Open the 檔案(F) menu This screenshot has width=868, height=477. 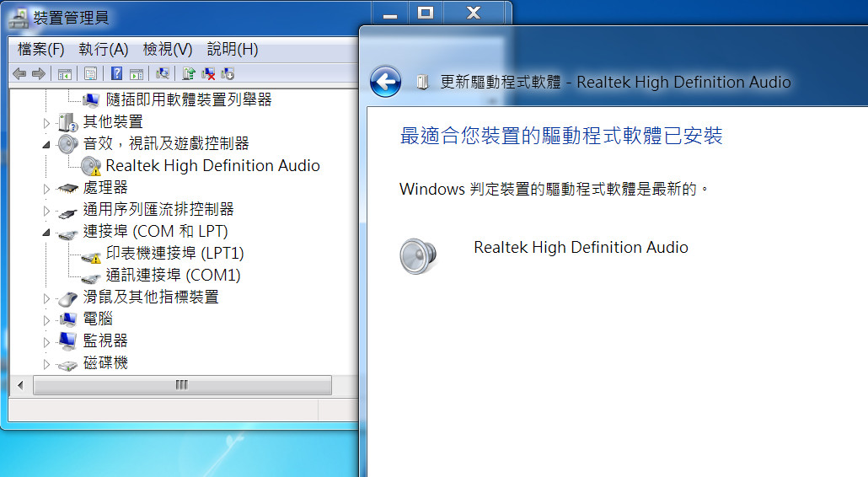[x=41, y=49]
